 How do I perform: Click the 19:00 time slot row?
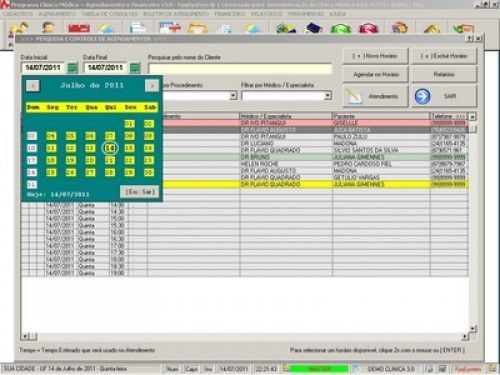pos(245,273)
